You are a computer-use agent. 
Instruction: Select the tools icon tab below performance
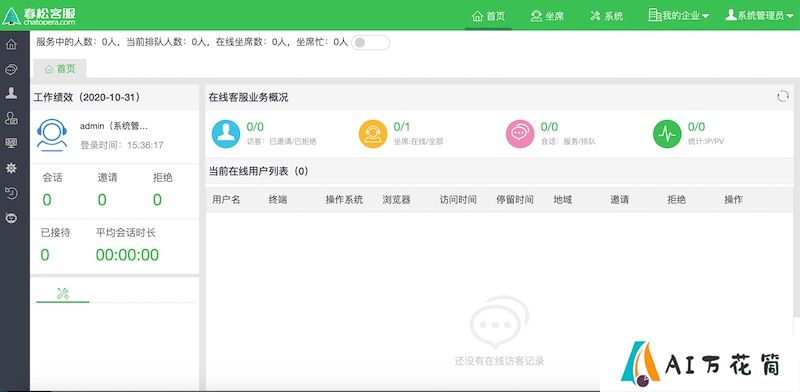click(63, 293)
